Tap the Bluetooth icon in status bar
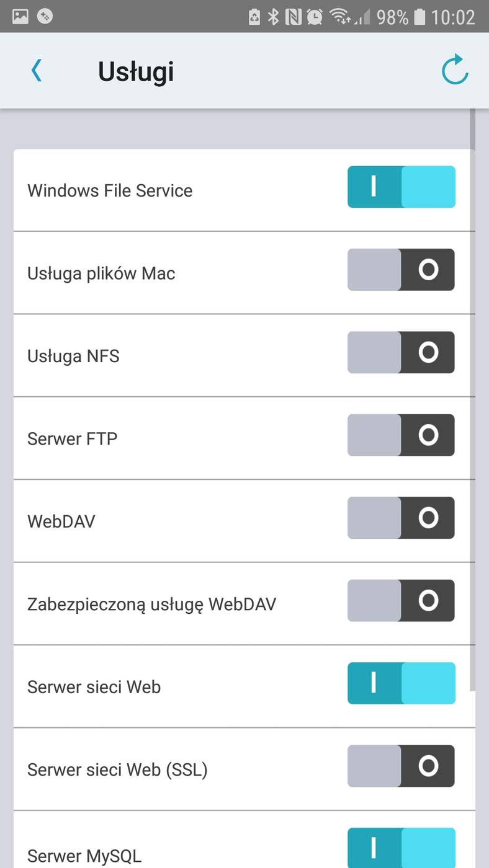This screenshot has height=868, width=489. point(273,17)
